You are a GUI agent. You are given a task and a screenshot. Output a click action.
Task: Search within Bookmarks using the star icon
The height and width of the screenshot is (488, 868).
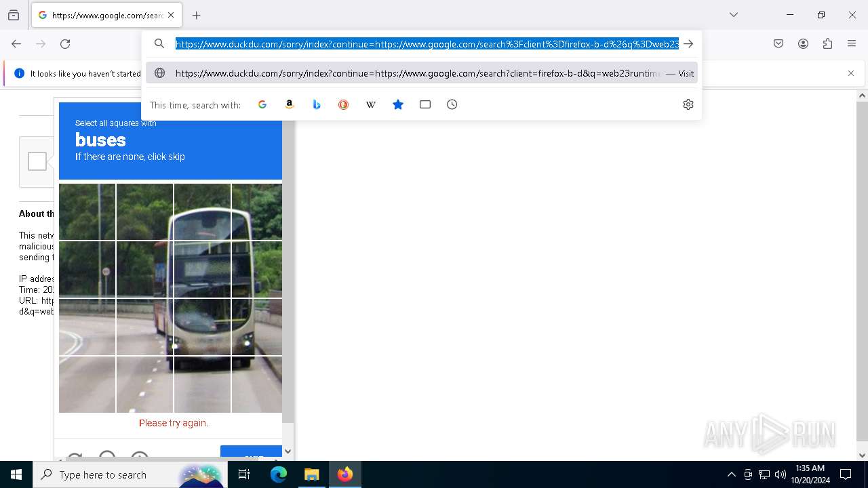click(398, 104)
